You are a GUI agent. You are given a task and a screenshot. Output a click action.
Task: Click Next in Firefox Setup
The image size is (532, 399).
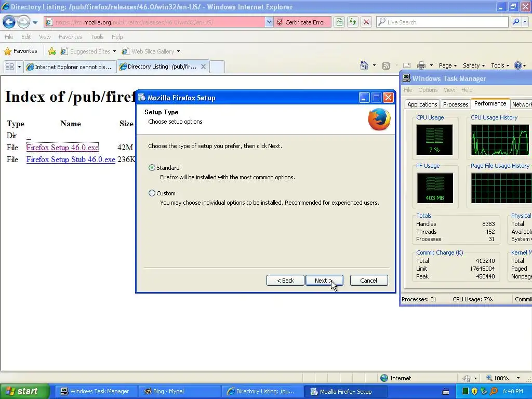click(x=324, y=281)
